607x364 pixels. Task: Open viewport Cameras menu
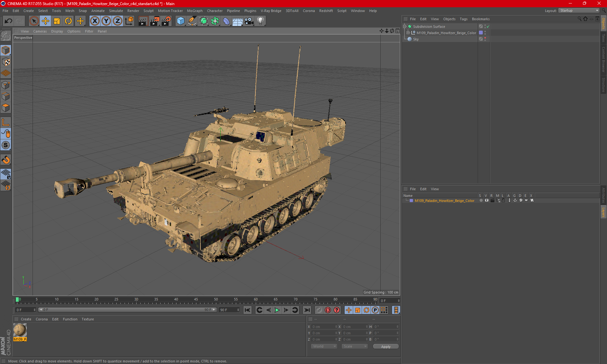40,31
